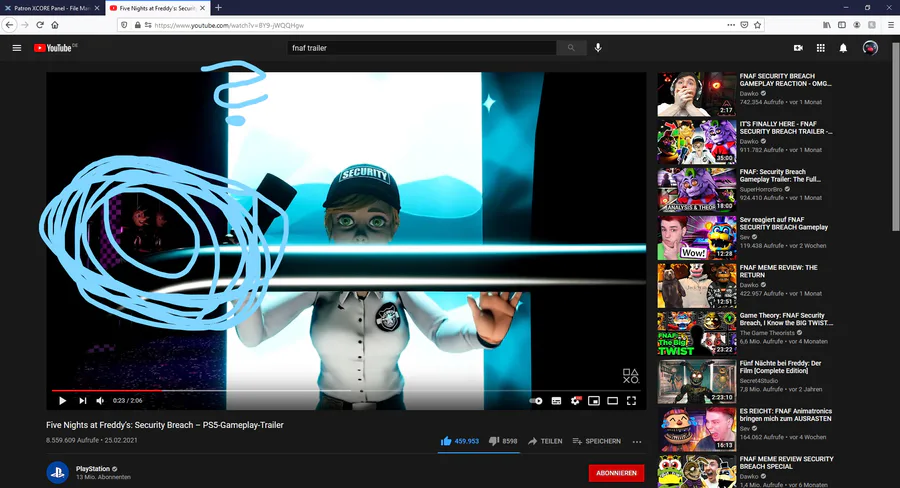Viewport: 900px width, 488px height.
Task: Open the PlayStation channel name link
Action: [92, 468]
